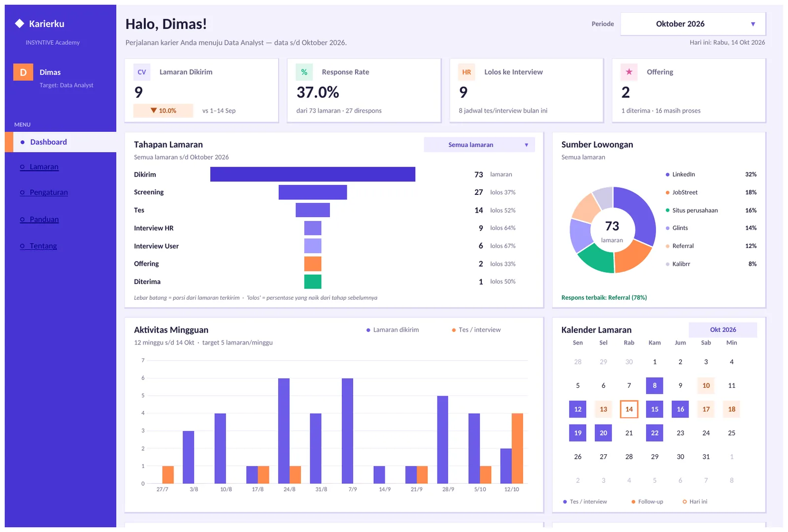Open the Periode dropdown showing Oktober 2026
The width and height of the screenshot is (788, 532).
tap(693, 24)
